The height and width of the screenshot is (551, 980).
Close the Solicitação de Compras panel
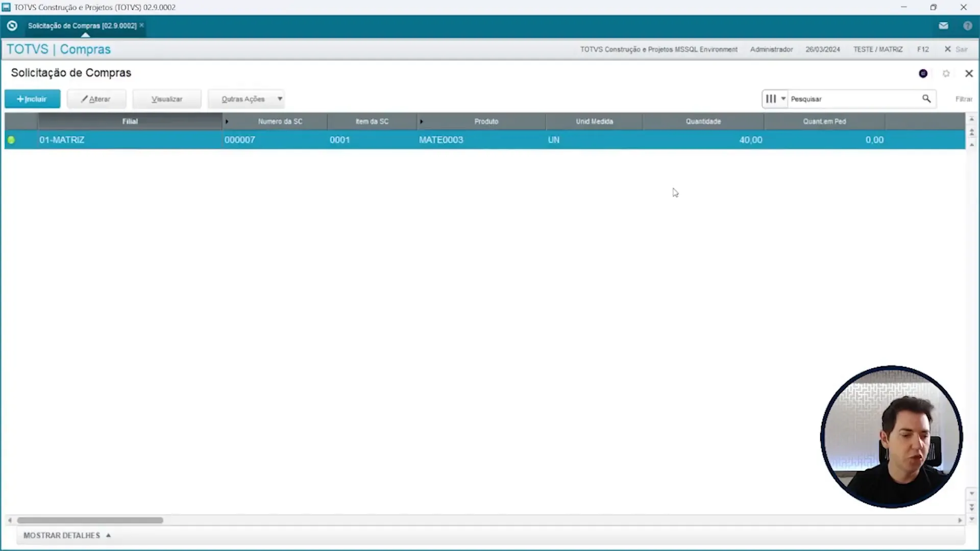coord(969,73)
